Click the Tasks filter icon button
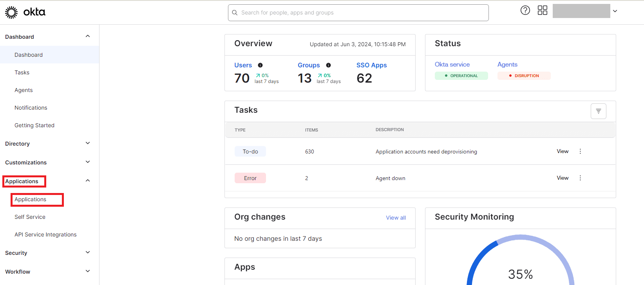644x285 pixels. (x=598, y=111)
